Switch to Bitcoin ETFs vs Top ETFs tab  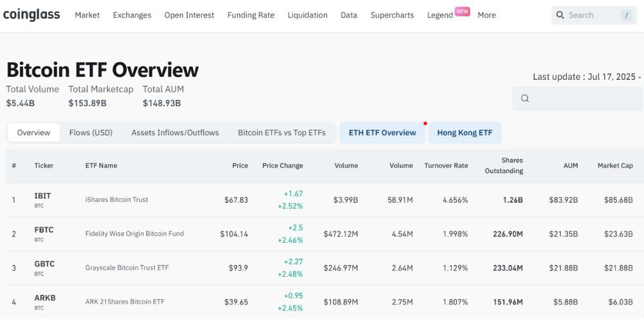(281, 133)
